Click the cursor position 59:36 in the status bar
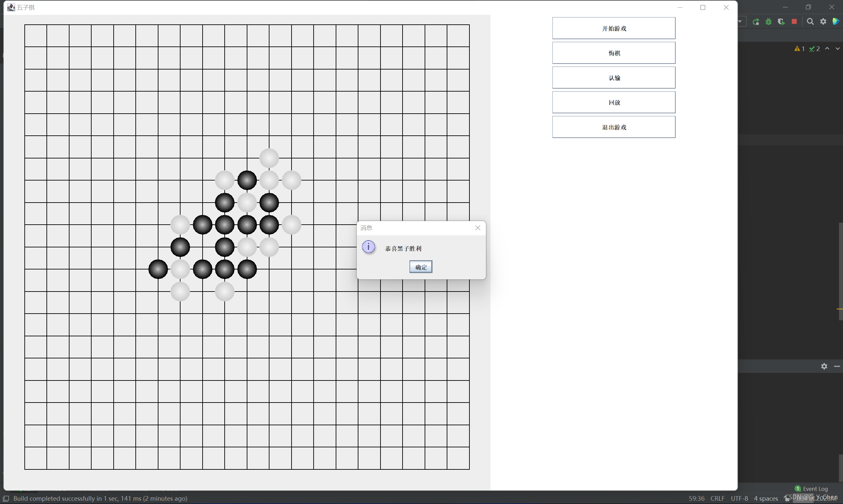Viewport: 843px width, 504px height. click(x=696, y=498)
